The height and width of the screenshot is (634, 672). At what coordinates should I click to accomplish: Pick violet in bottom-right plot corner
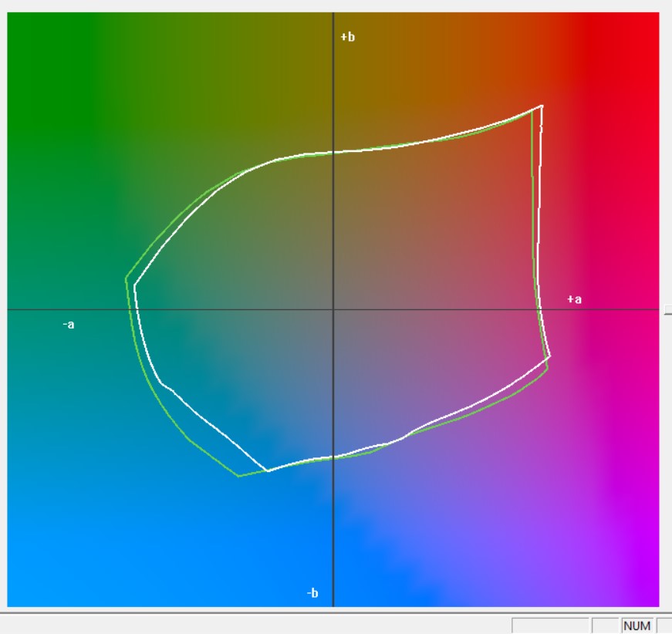pos(648,594)
